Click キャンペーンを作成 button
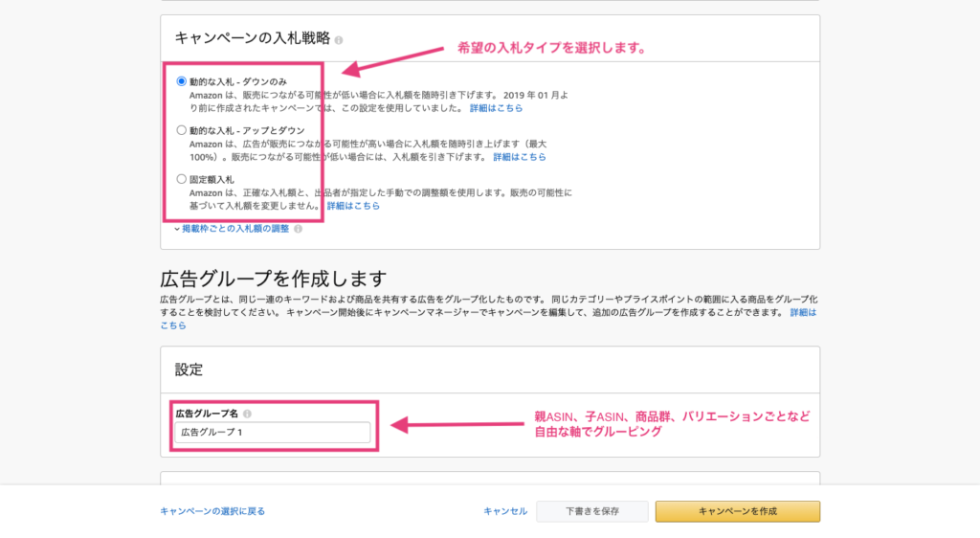The height and width of the screenshot is (538, 980). [x=738, y=511]
